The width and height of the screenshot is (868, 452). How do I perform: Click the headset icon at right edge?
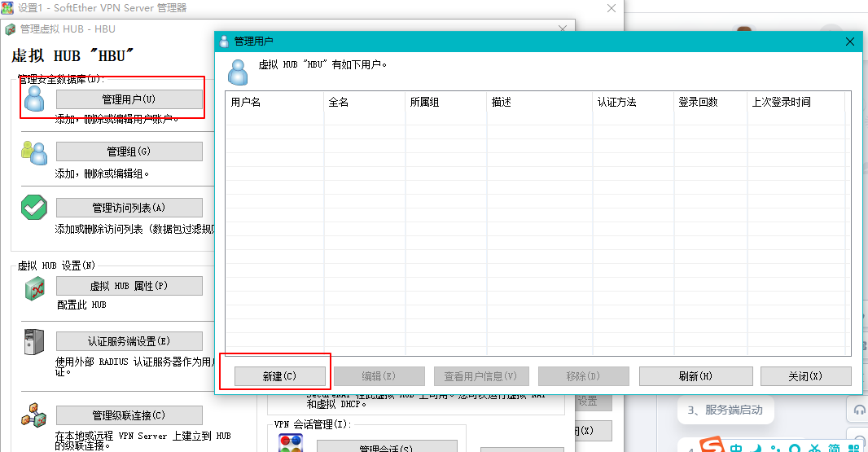(860, 410)
